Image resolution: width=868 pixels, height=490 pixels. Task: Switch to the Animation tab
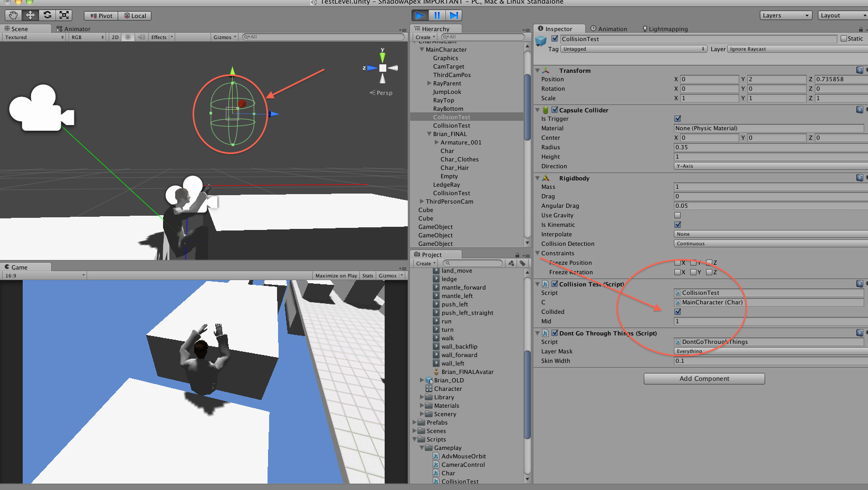pyautogui.click(x=608, y=29)
